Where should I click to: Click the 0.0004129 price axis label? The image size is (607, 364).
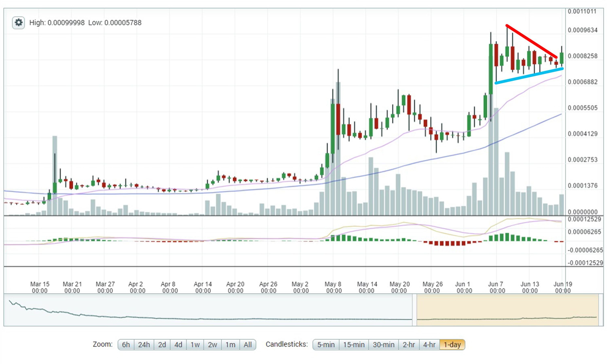pos(583,134)
